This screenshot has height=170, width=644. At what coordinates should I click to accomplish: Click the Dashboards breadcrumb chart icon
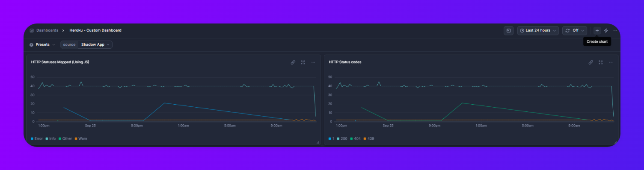(32, 30)
